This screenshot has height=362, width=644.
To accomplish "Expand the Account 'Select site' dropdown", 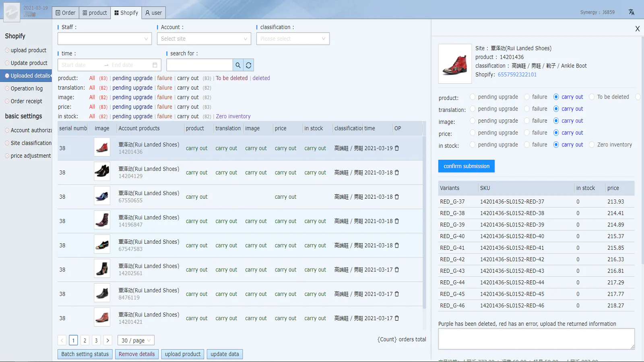I will click(x=204, y=39).
